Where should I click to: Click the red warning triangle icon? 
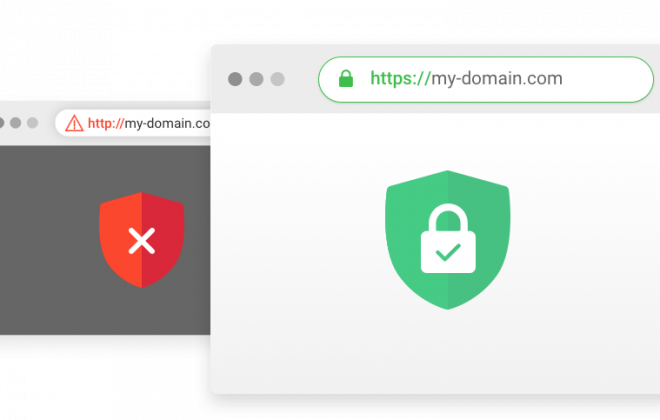coord(75,123)
